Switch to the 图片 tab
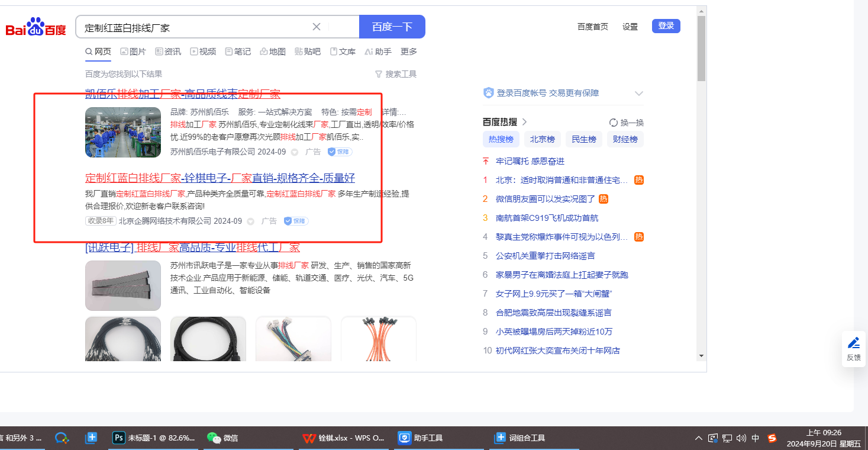The height and width of the screenshot is (450, 868). 133,52
